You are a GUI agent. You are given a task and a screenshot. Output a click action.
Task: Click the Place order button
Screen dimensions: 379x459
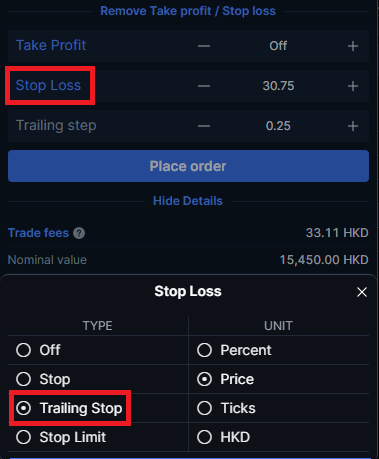(188, 166)
